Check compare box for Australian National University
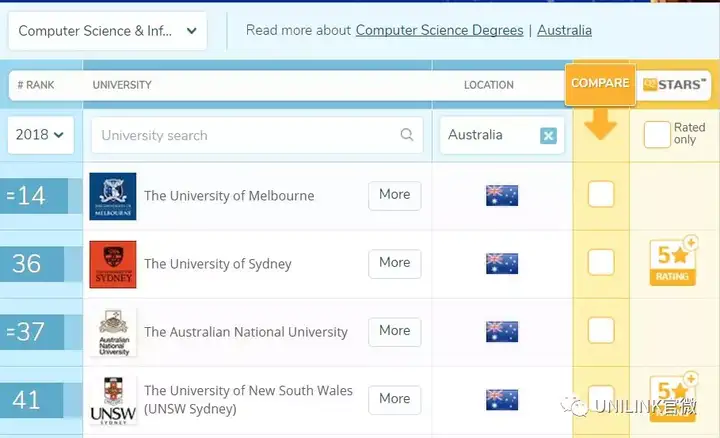 point(601,331)
